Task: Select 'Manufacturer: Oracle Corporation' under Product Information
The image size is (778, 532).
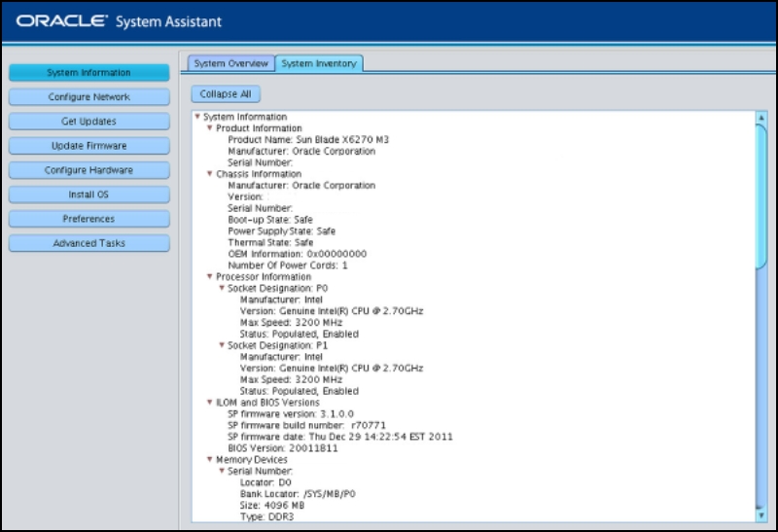Action: [301, 151]
